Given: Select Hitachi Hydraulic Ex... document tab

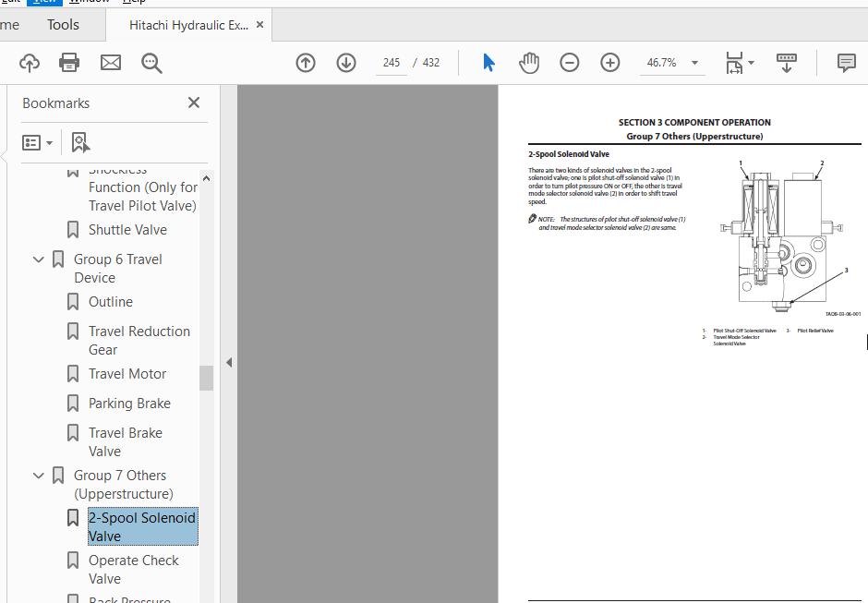Looking at the screenshot, I should coord(188,25).
